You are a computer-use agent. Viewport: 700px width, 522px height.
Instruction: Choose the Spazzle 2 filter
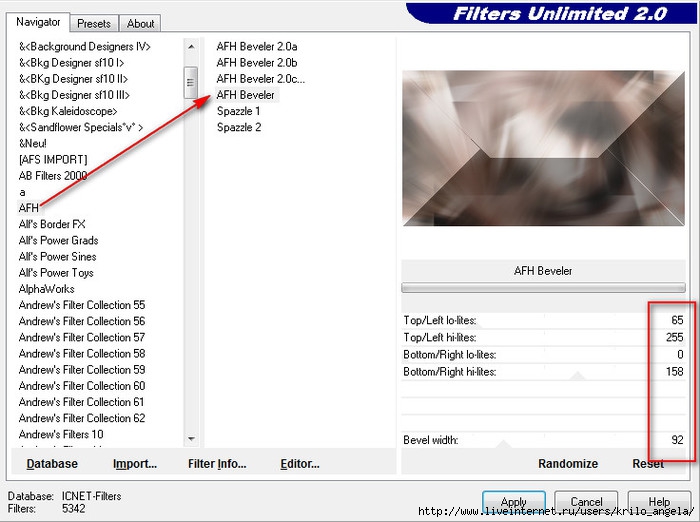tap(239, 127)
